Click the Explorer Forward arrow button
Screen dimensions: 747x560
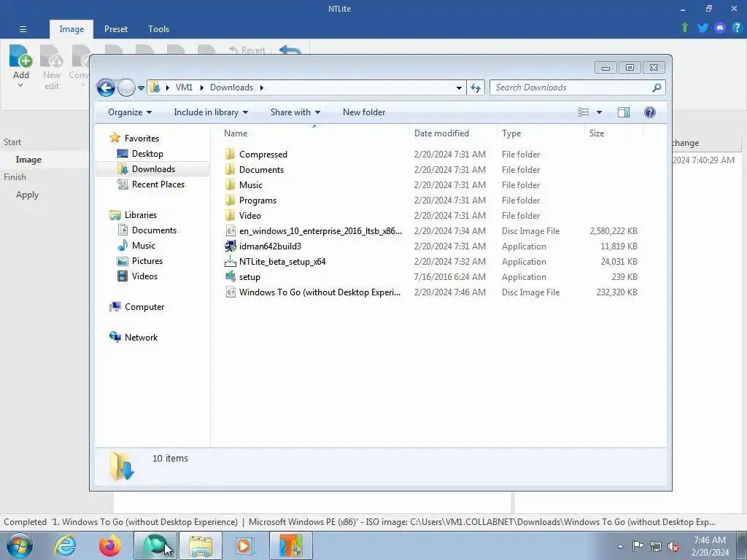coord(126,87)
